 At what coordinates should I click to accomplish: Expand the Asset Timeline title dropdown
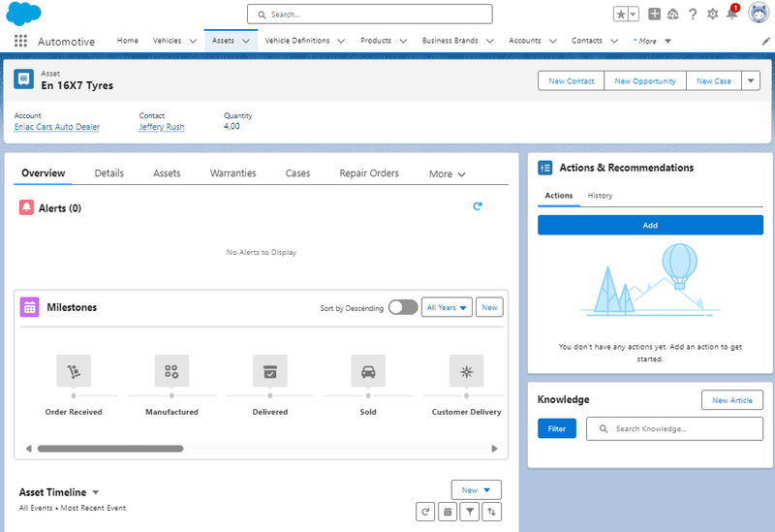point(95,492)
